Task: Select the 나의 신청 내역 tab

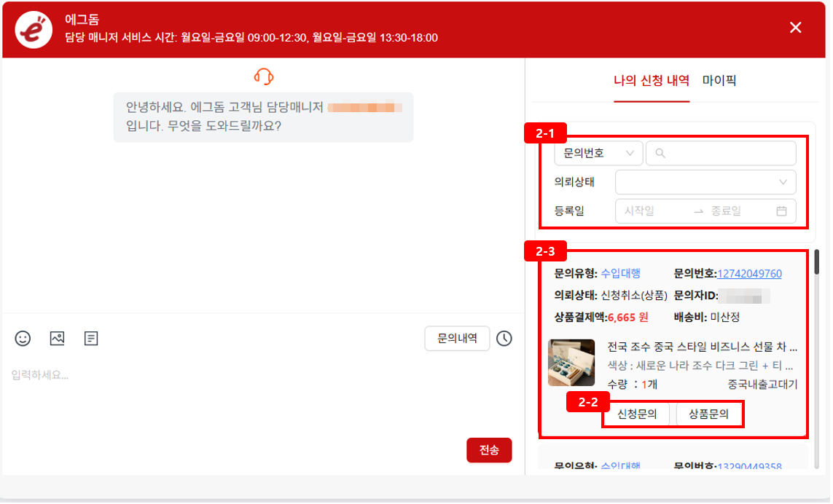Action: [x=652, y=81]
